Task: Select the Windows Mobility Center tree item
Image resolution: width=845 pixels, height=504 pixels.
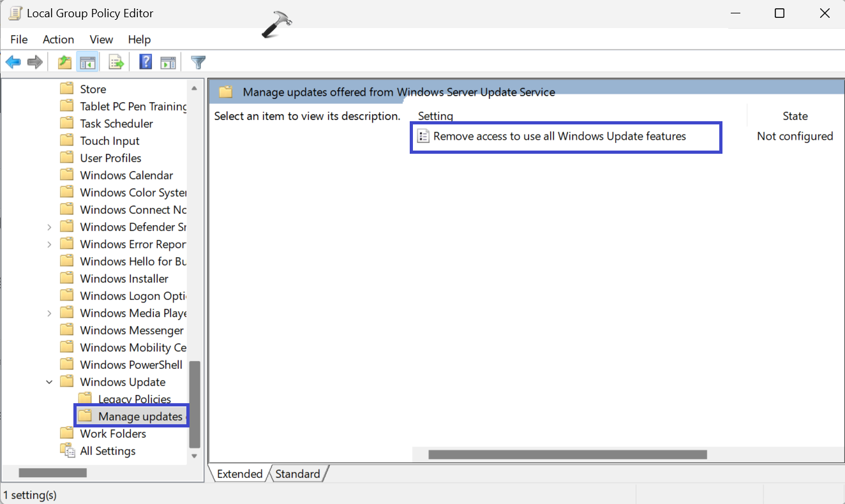Action: pyautogui.click(x=133, y=347)
